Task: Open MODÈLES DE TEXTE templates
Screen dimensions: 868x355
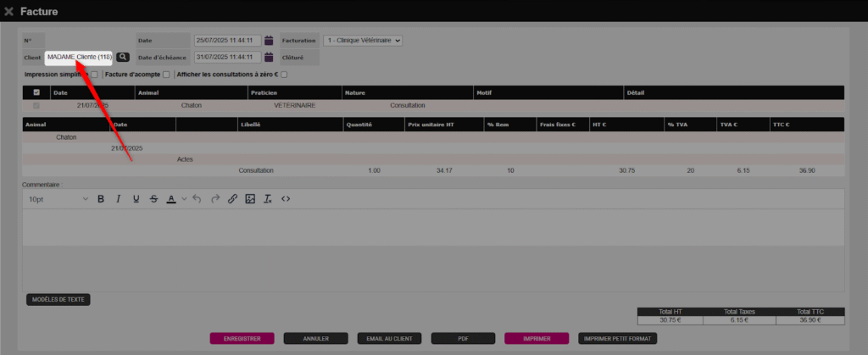Action: (x=58, y=299)
